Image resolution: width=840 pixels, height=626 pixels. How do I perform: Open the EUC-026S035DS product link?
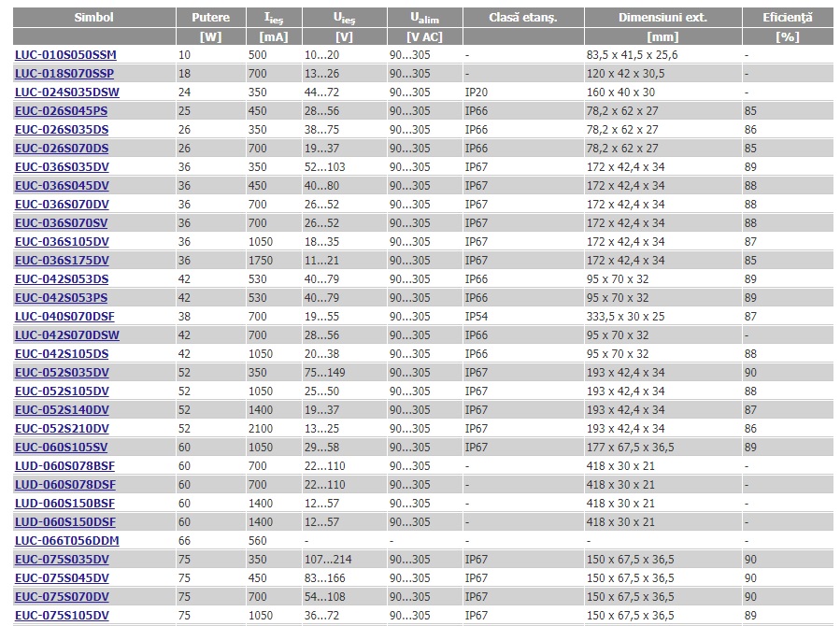(x=62, y=130)
